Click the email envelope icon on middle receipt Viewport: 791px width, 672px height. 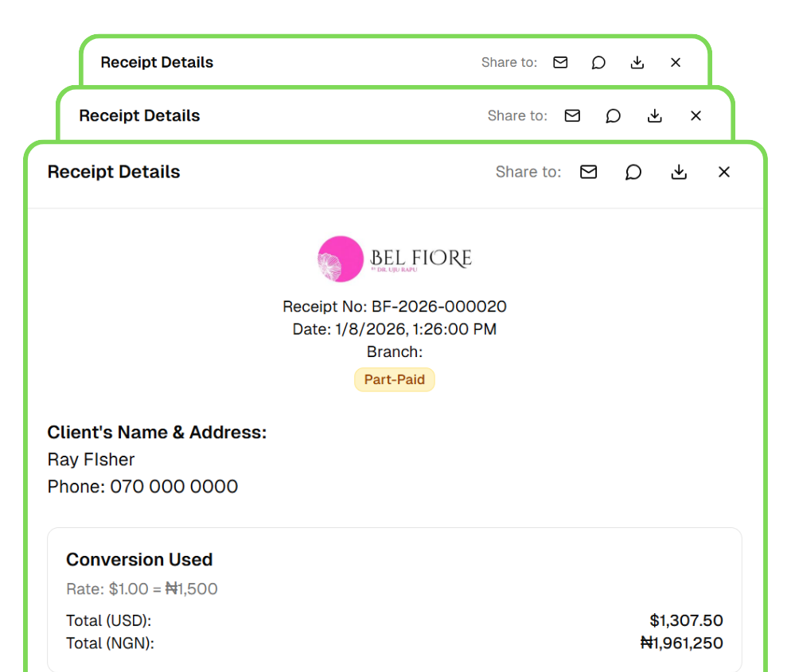(x=572, y=115)
